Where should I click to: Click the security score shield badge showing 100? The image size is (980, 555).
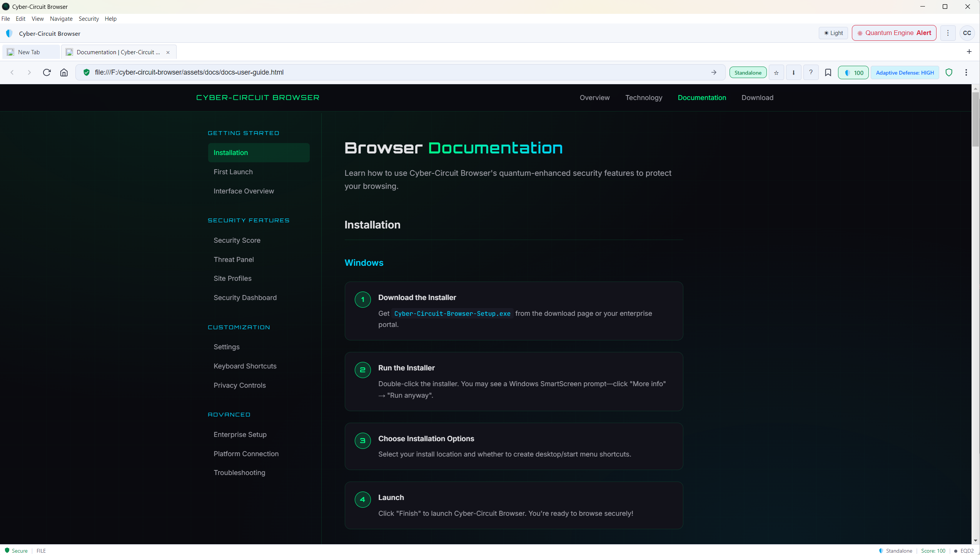[853, 72]
